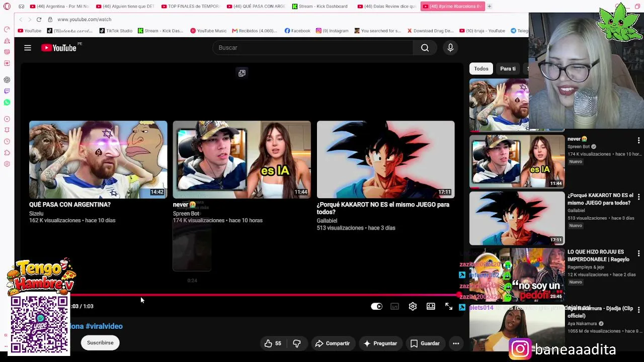Open the Spreen Bot channel in sidebar

click(579, 147)
